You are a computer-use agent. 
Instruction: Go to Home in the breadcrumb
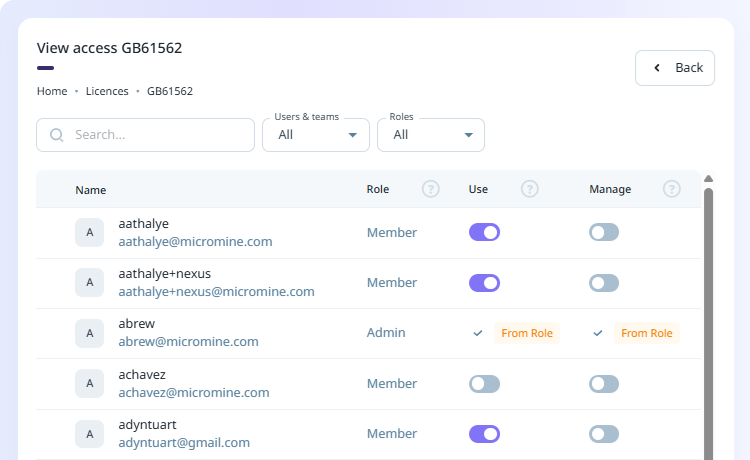point(52,91)
